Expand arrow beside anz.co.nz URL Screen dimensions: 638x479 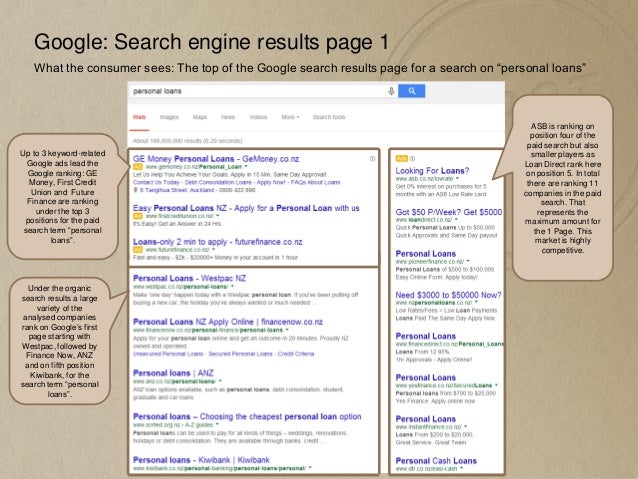pos(220,381)
